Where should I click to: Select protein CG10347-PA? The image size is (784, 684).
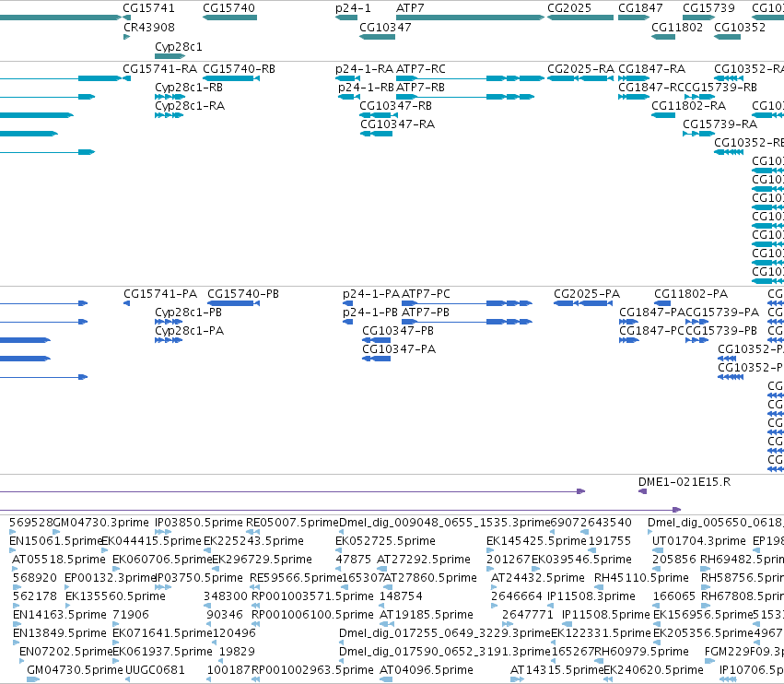[x=399, y=349]
